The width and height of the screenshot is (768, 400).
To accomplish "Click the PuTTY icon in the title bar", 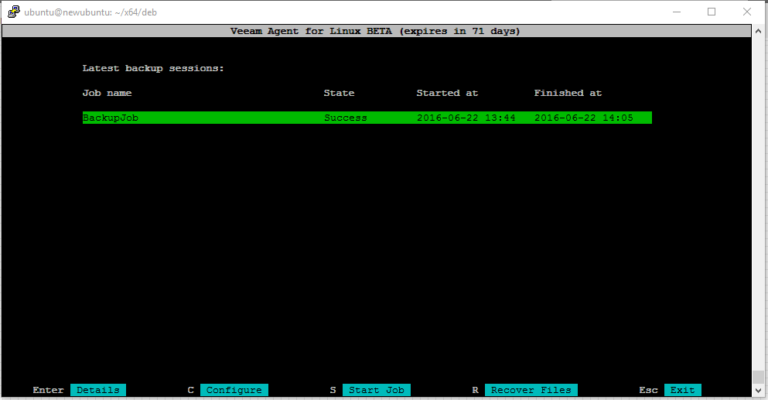I will 13,12.
